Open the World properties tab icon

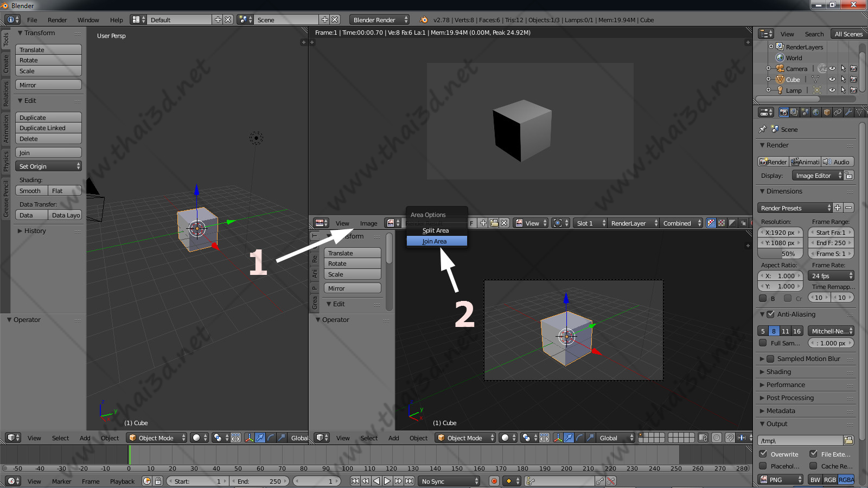pyautogui.click(x=816, y=112)
